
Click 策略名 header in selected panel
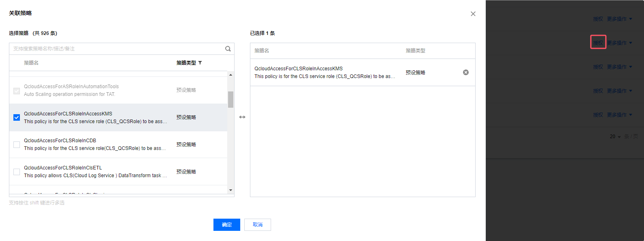pyautogui.click(x=262, y=51)
